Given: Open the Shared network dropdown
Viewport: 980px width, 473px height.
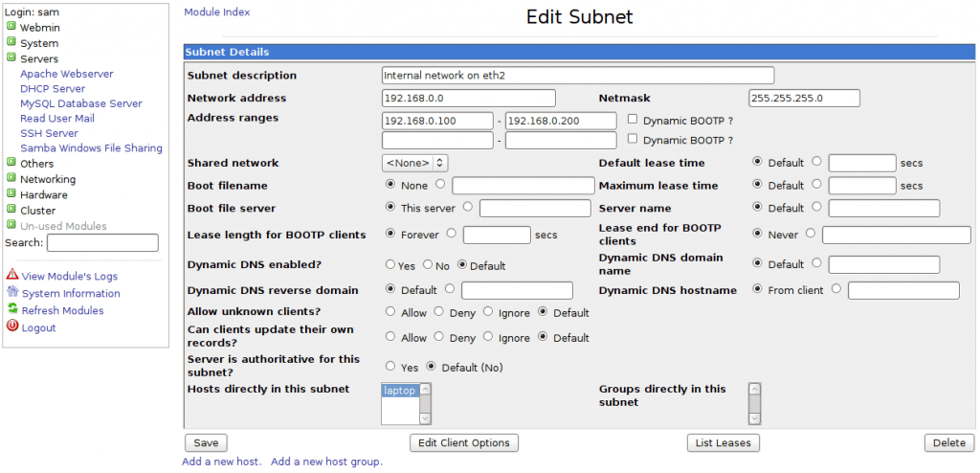Looking at the screenshot, I should [414, 164].
